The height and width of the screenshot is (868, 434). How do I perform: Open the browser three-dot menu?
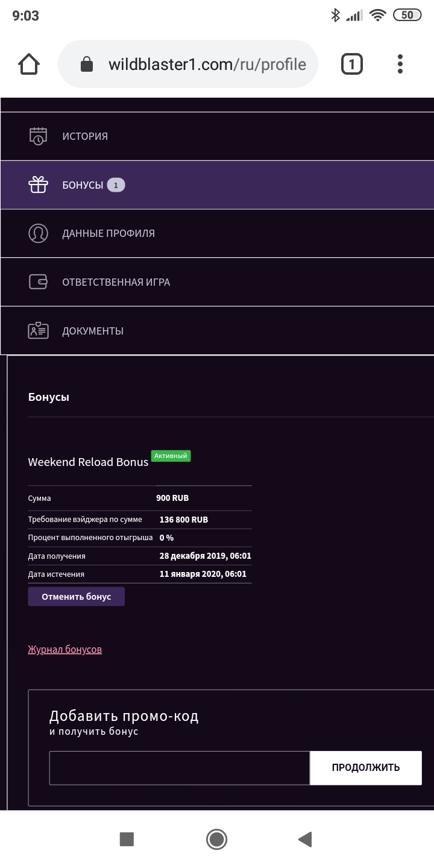pyautogui.click(x=400, y=64)
